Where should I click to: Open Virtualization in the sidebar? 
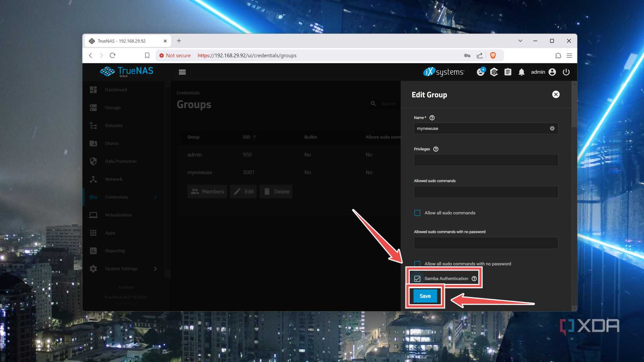point(118,215)
